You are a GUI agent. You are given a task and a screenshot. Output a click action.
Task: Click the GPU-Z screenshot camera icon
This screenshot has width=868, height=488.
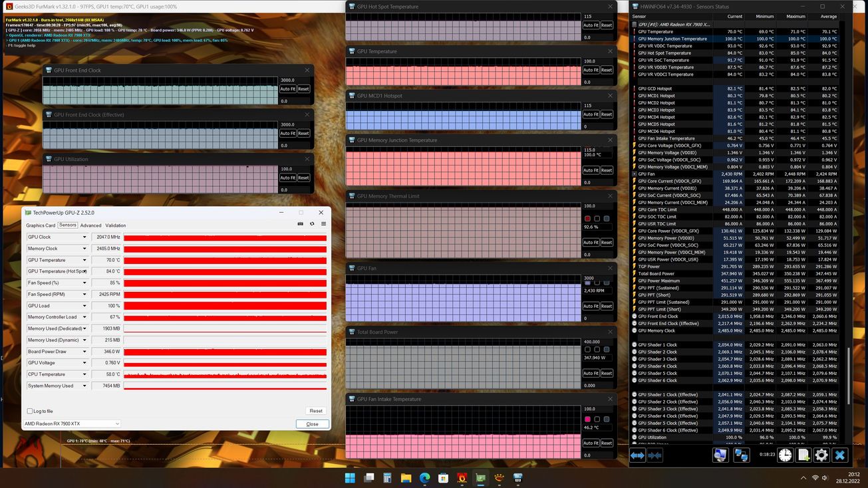pyautogui.click(x=300, y=224)
